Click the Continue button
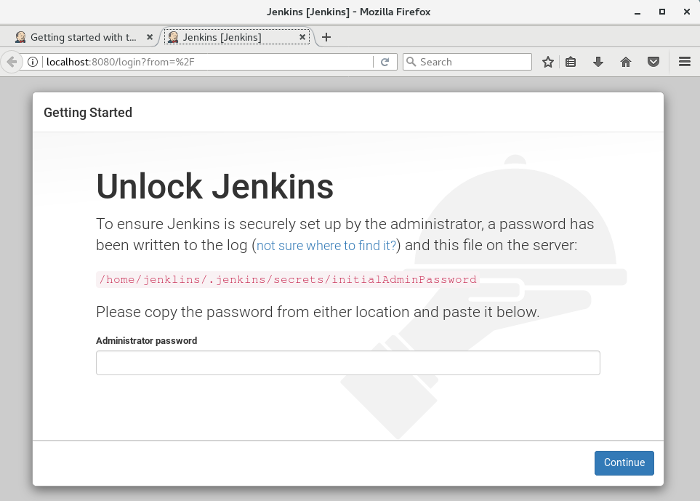This screenshot has height=501, width=700. tap(624, 463)
